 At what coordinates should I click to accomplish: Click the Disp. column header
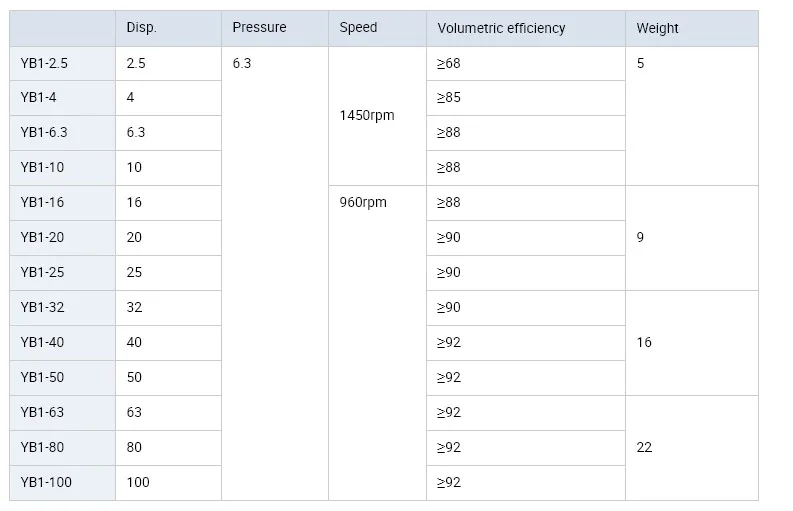point(142,28)
